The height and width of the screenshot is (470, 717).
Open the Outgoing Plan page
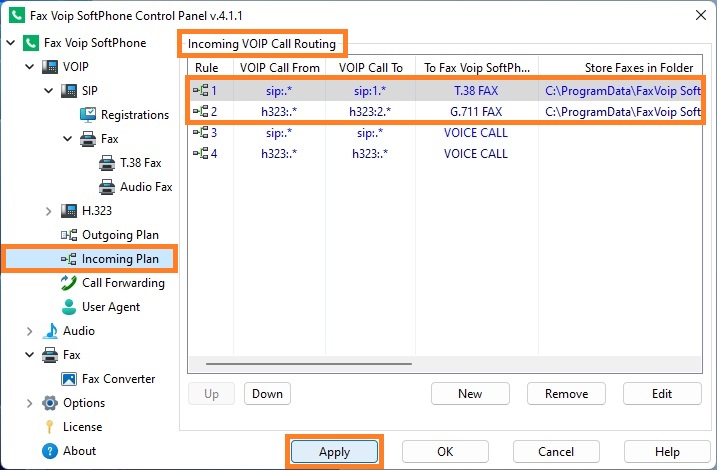pos(120,235)
